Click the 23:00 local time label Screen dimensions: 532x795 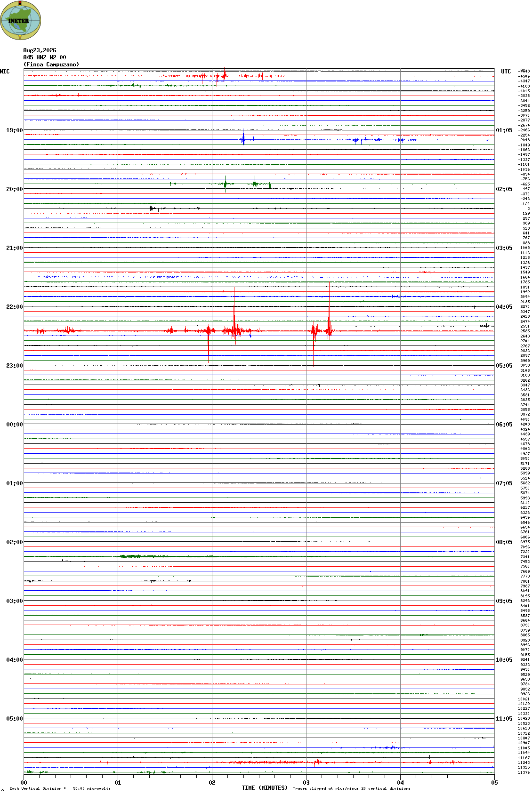pyautogui.click(x=14, y=366)
